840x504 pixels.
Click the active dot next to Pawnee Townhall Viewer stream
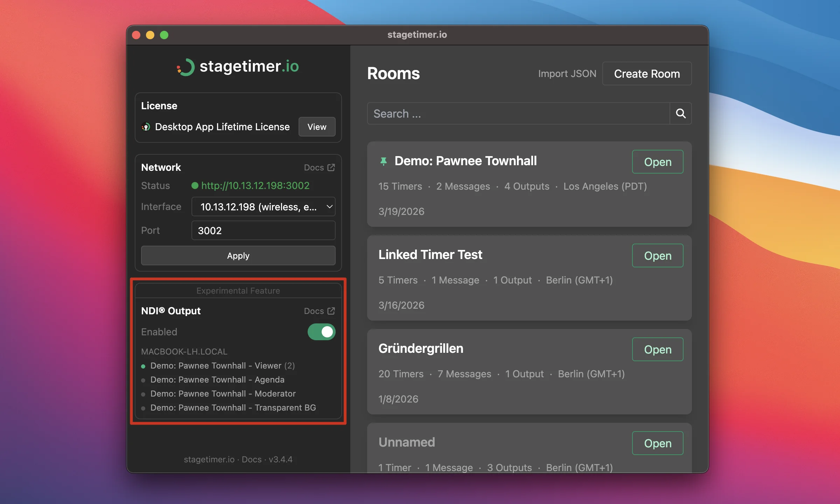(143, 366)
